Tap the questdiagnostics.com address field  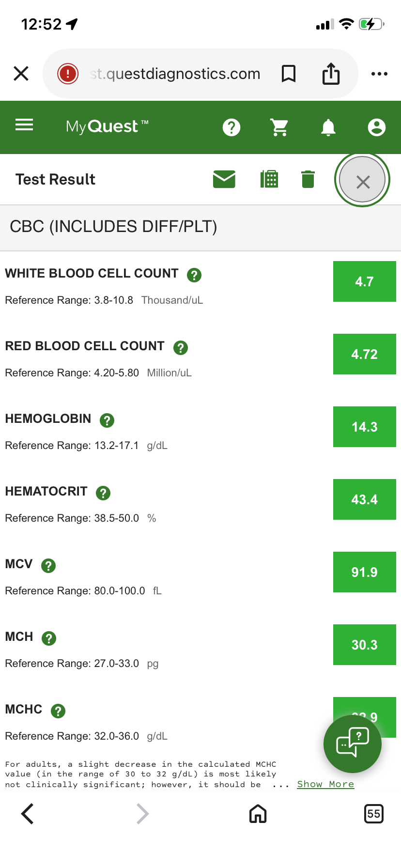click(175, 74)
